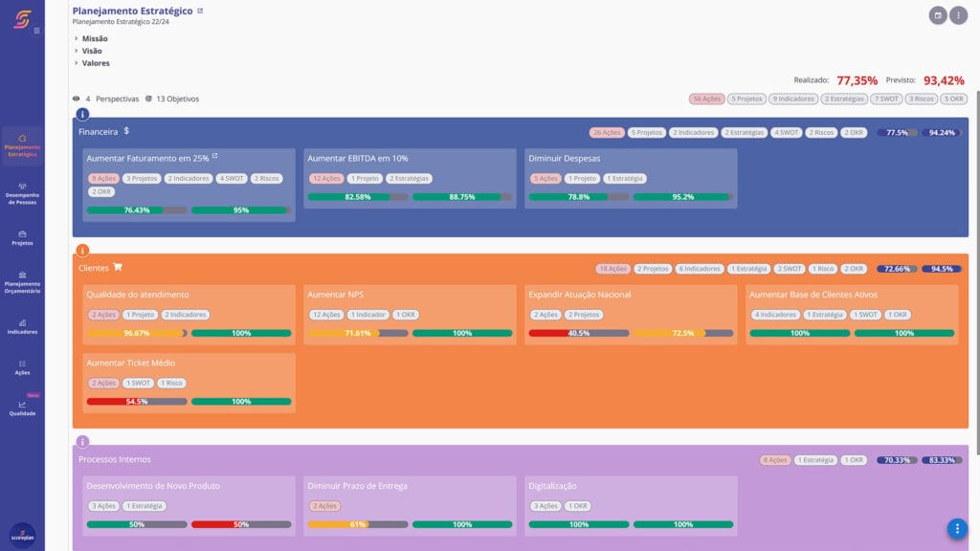Open Indicadores in the sidebar
980x551 pixels.
click(23, 327)
